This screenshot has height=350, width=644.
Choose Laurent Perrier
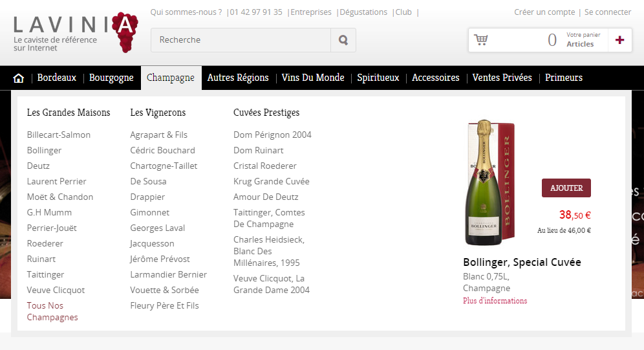pos(57,182)
